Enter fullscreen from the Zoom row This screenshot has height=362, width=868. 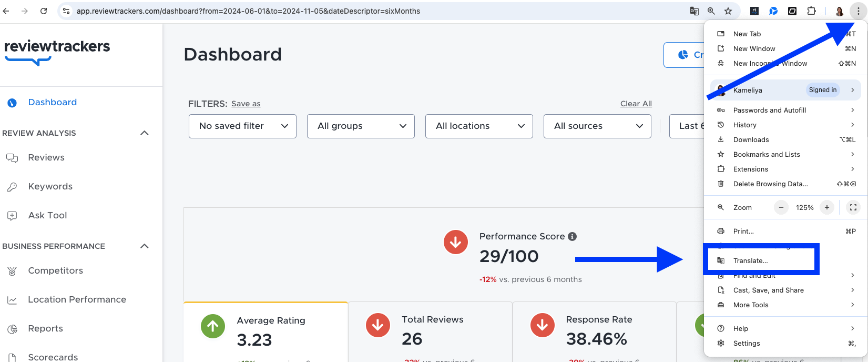coord(853,207)
